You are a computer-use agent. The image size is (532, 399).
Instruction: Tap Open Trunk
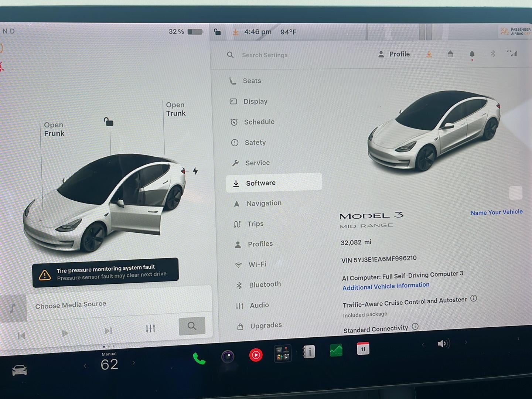pyautogui.click(x=175, y=109)
